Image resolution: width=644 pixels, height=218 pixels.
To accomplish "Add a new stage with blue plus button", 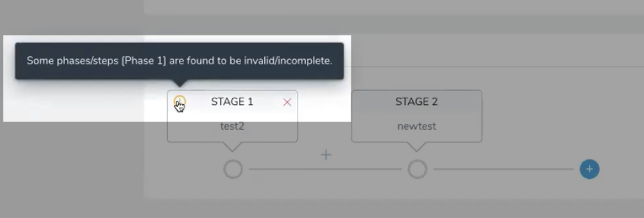I will click(x=589, y=169).
